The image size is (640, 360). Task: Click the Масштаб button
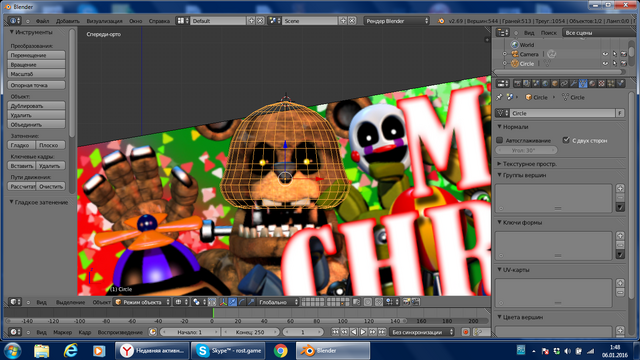36,74
